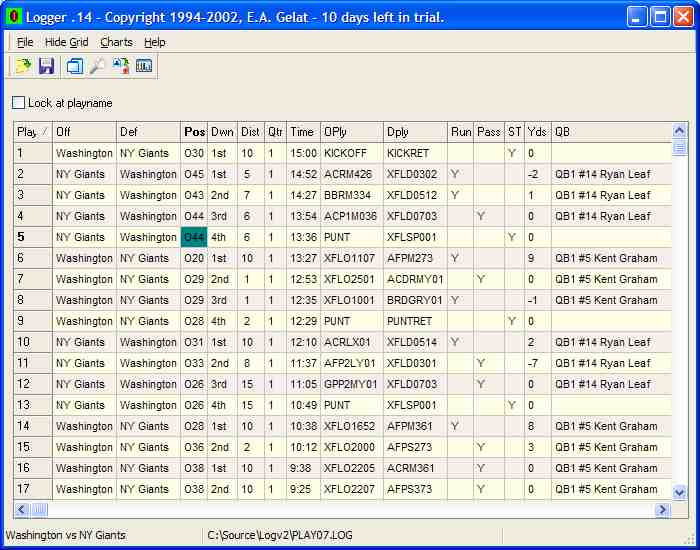Click the C:\Source\Logv2\PLAY07.LOG status bar path
This screenshot has height=550, width=700.
280,535
